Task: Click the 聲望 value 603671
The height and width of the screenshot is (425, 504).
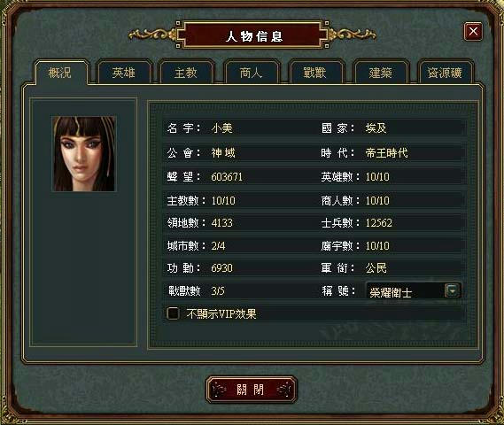Action: pos(227,177)
